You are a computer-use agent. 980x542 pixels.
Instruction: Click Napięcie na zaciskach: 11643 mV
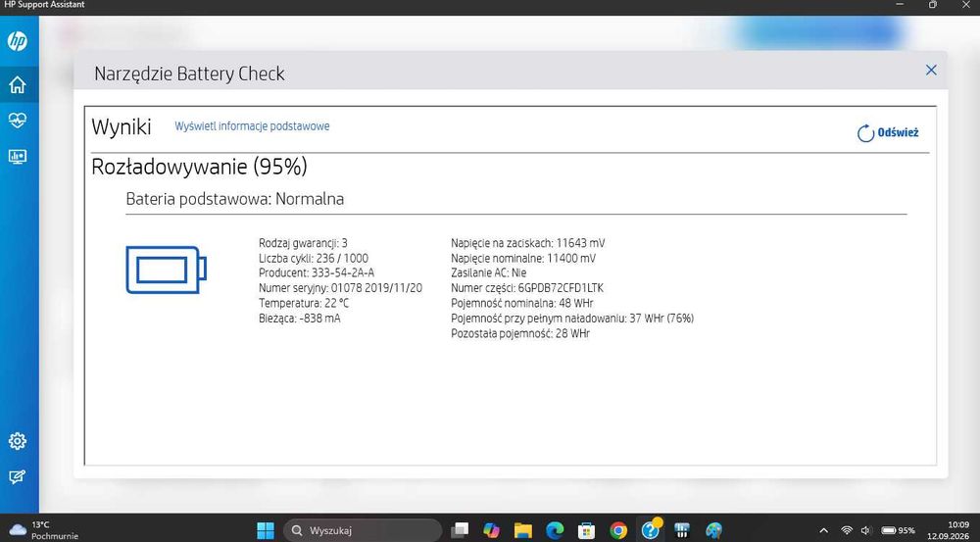coord(528,243)
